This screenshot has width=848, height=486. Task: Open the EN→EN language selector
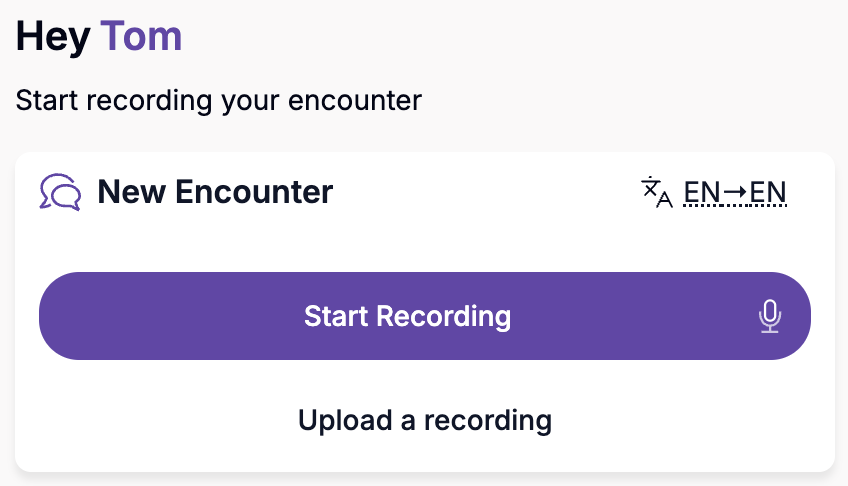(x=735, y=192)
